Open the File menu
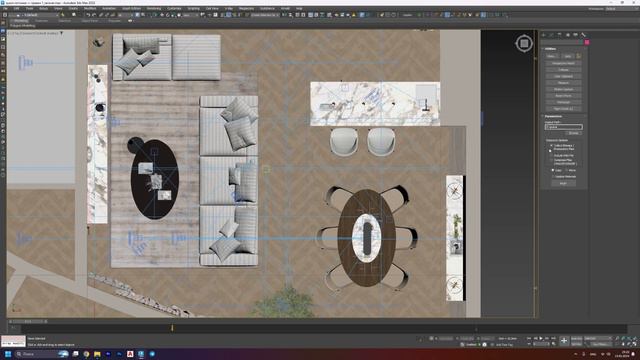This screenshot has width=640, height=360. [x=5, y=9]
